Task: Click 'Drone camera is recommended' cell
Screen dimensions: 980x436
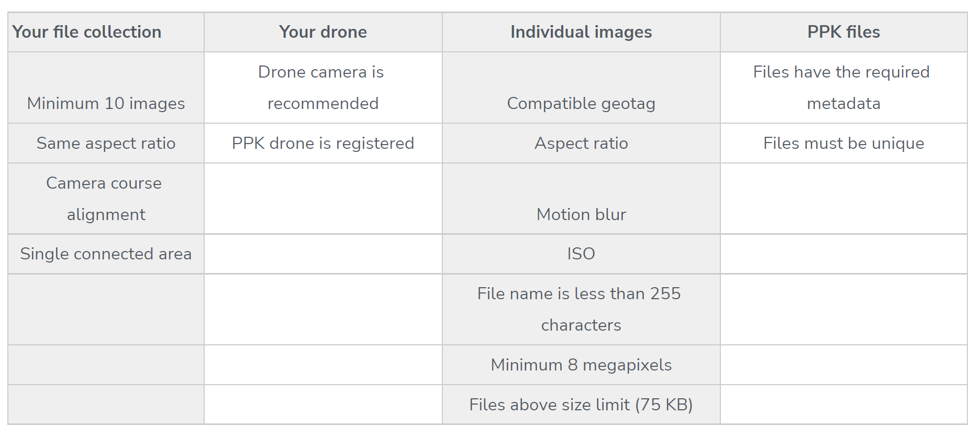Action: 322,88
